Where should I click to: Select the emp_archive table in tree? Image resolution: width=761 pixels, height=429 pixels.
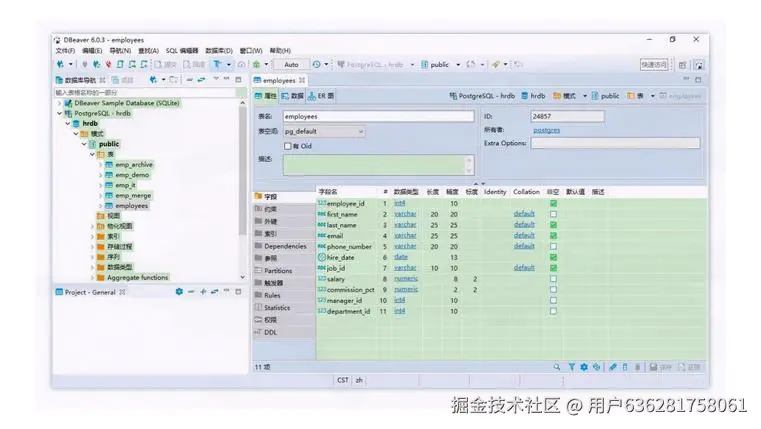click(x=133, y=165)
